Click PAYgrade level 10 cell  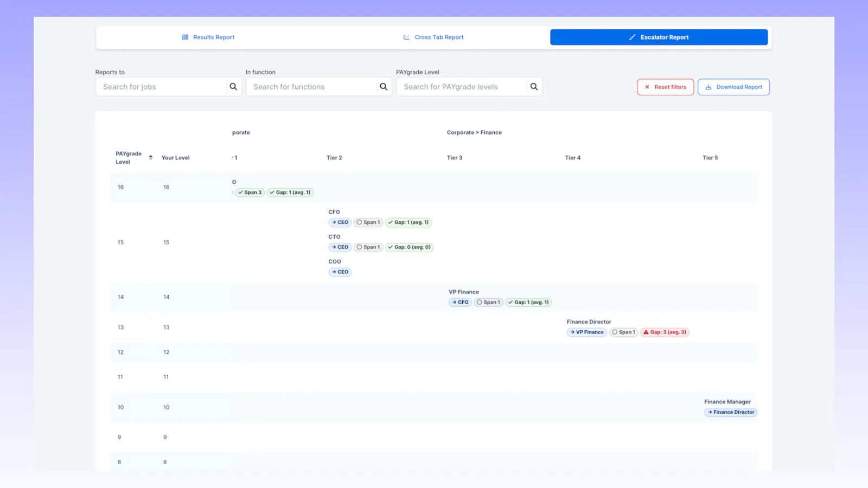pos(120,407)
